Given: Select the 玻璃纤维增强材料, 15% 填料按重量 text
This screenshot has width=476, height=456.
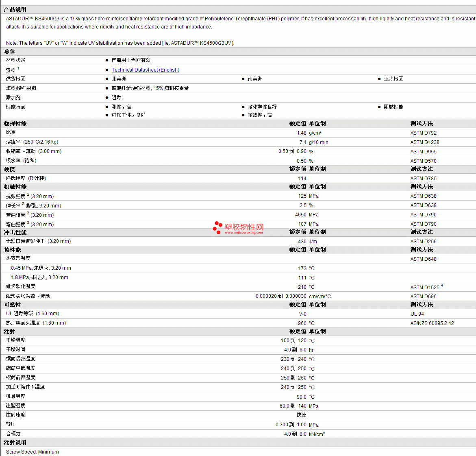Looking at the screenshot, I should point(150,88).
